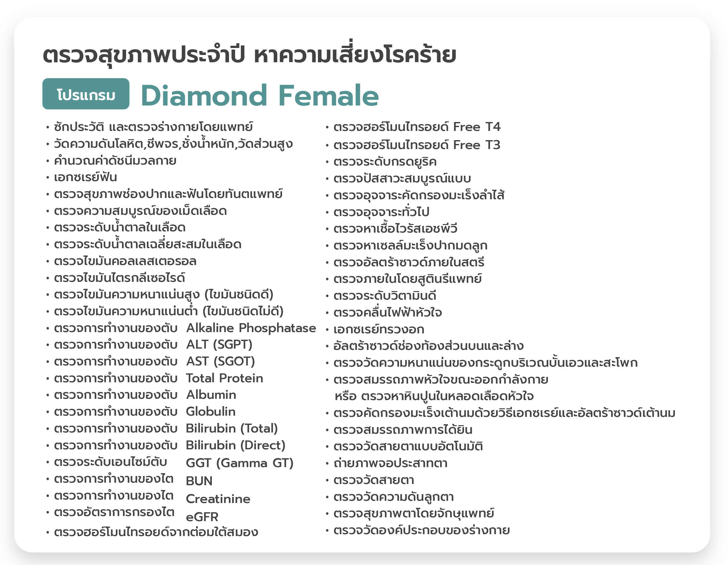Click ตรวจฮอร์โมนไทรอยด์ Free T4 item
The height and width of the screenshot is (565, 728).
[x=417, y=127]
